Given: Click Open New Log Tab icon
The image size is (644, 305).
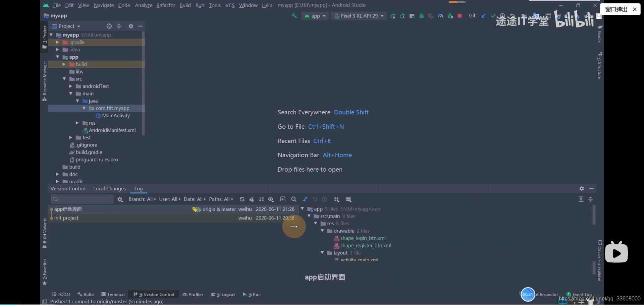Looking at the screenshot, I should (x=283, y=199).
